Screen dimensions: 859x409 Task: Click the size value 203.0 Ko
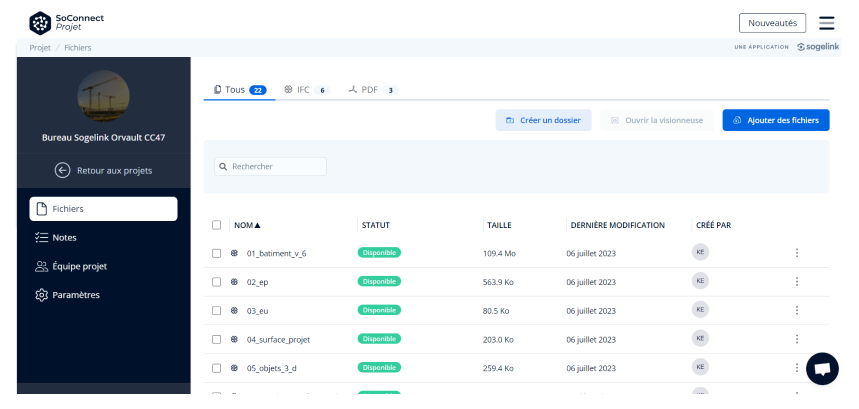498,339
